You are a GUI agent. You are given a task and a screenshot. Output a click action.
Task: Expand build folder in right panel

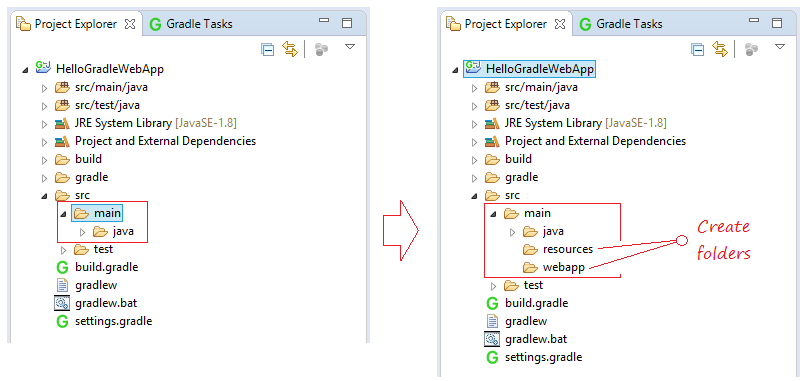pos(475,160)
